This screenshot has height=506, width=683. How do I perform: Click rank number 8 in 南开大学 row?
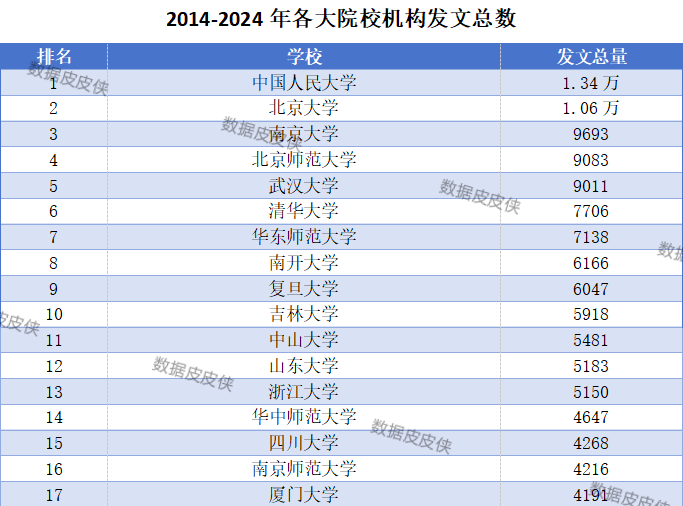(54, 263)
